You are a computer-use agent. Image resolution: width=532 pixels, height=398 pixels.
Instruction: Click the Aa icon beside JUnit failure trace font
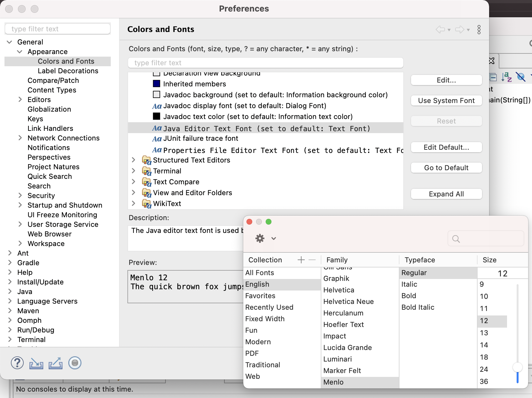click(157, 139)
